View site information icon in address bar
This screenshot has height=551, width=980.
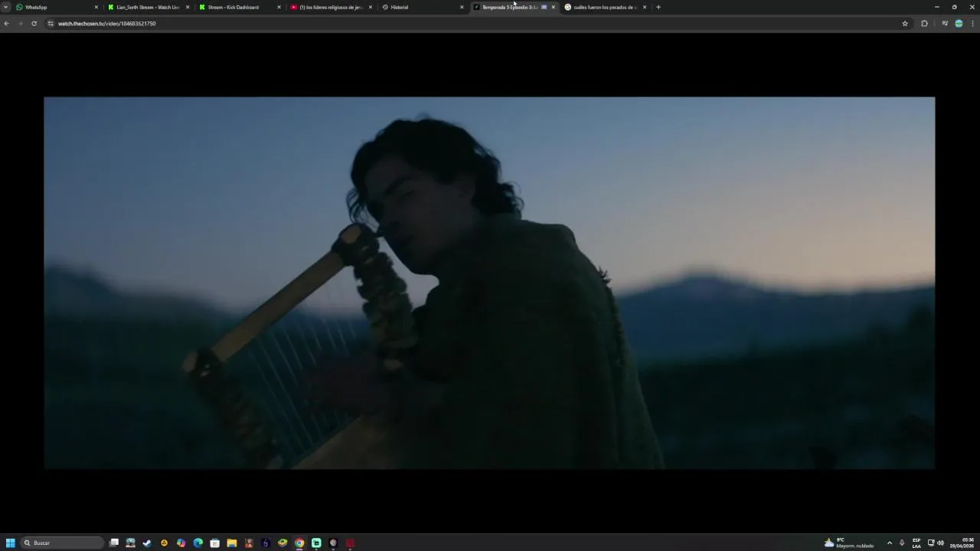(x=51, y=24)
